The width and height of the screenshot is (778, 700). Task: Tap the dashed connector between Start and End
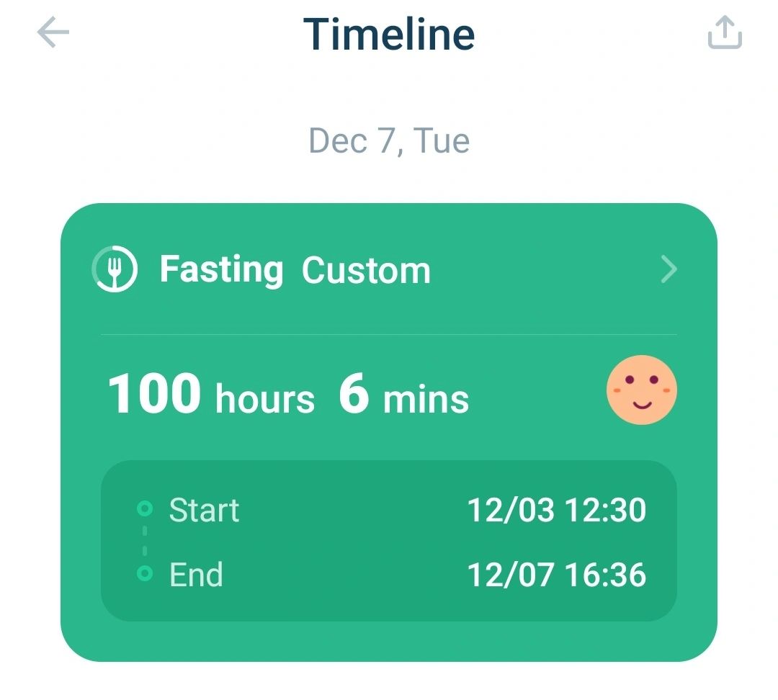point(145,540)
